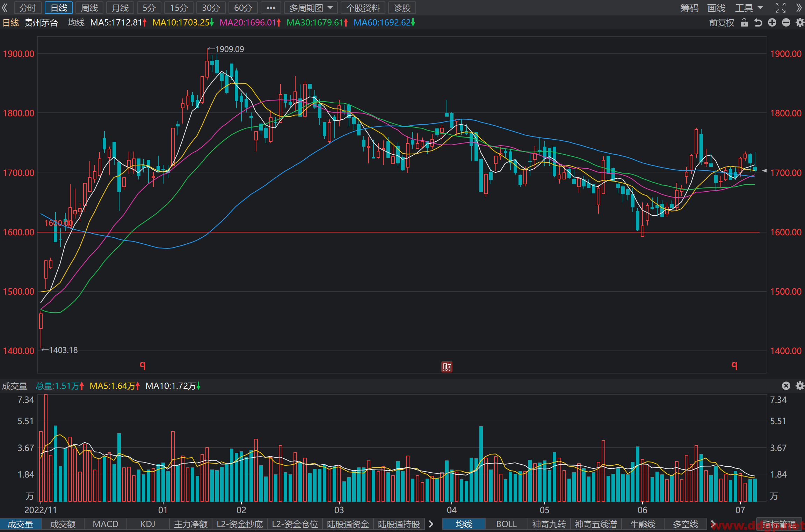Screen dimensions: 805x532
Task: Open 筹码 chip distribution
Action: (689, 8)
